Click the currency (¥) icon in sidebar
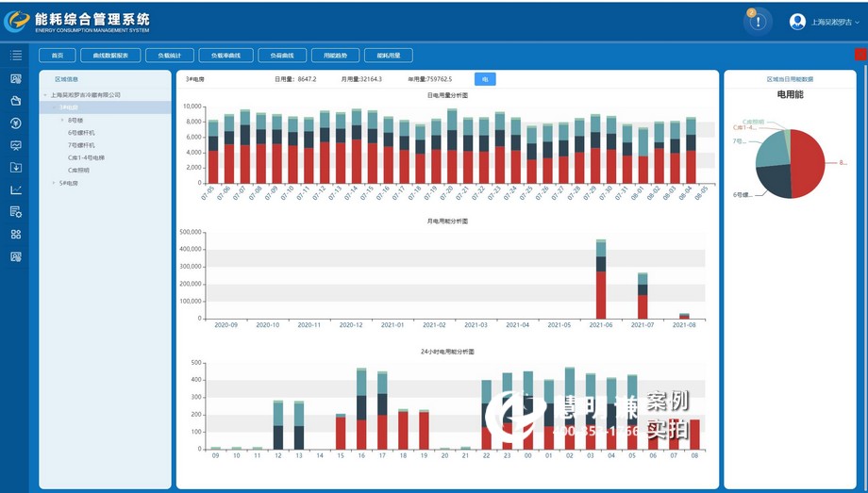Screen dimensions: 868x493 pos(16,123)
